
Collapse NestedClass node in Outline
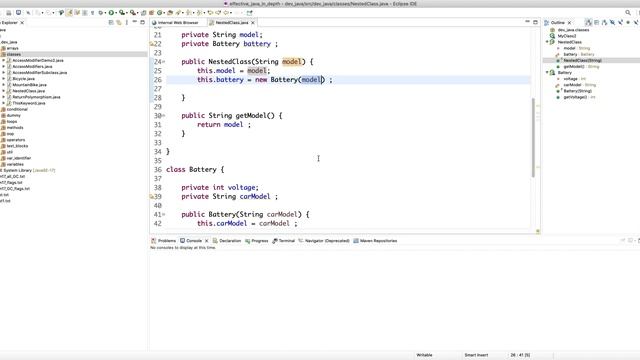(x=547, y=42)
